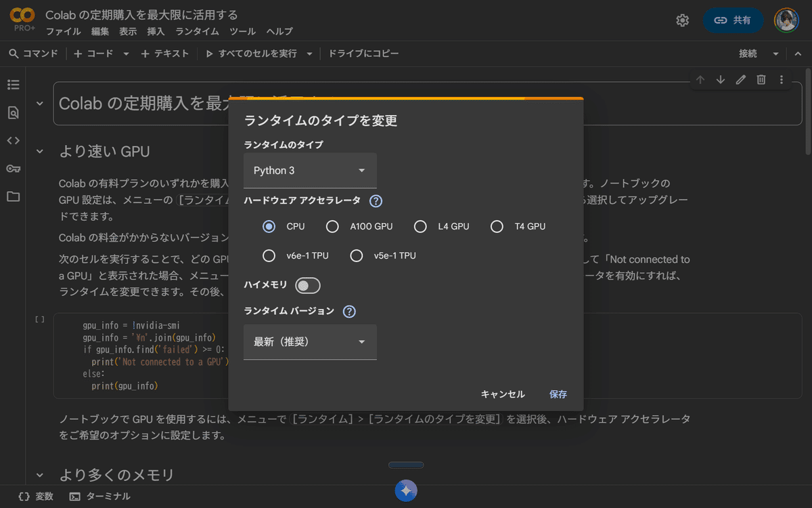The height and width of the screenshot is (508, 812).
Task: Run the nvidia-smi code cell
Action: tap(40, 319)
